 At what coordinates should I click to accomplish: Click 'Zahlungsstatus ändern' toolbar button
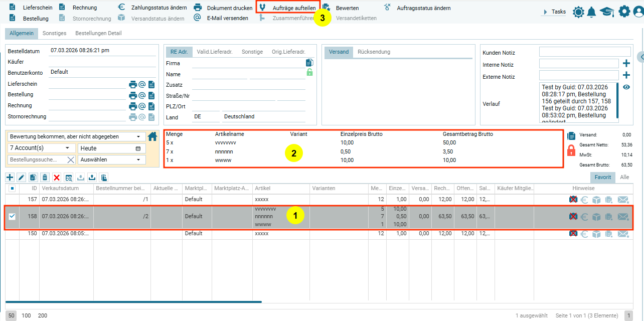(158, 8)
